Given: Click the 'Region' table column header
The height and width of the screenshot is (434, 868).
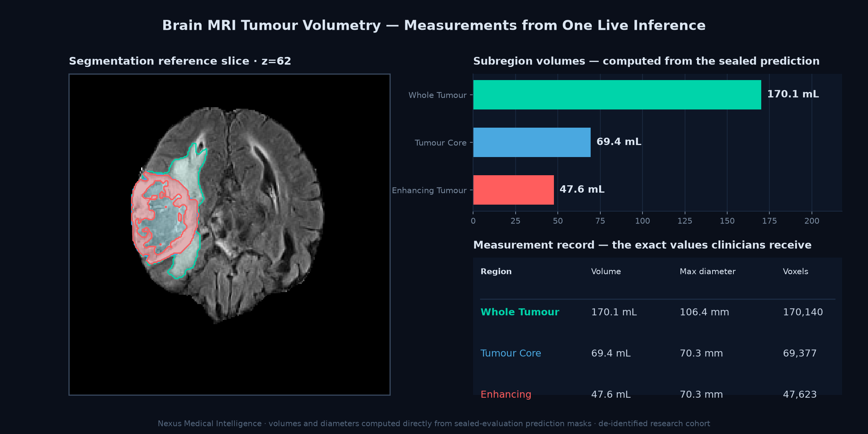Looking at the screenshot, I should coord(496,272).
